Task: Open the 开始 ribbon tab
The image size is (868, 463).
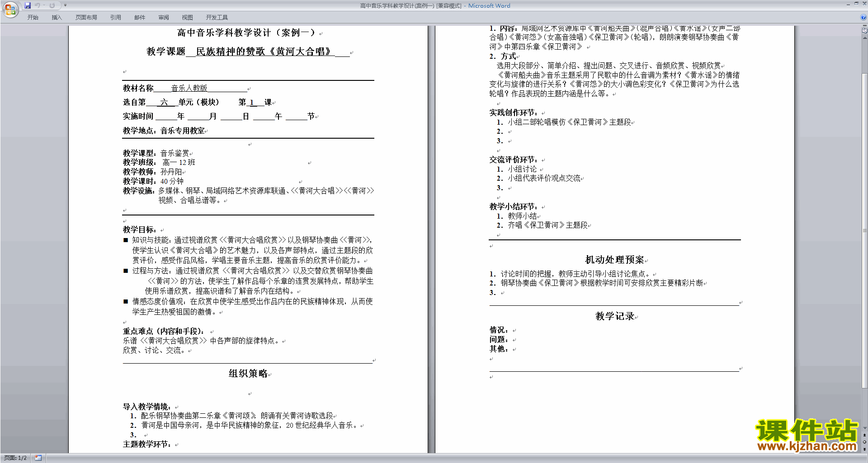Action: pyautogui.click(x=33, y=17)
